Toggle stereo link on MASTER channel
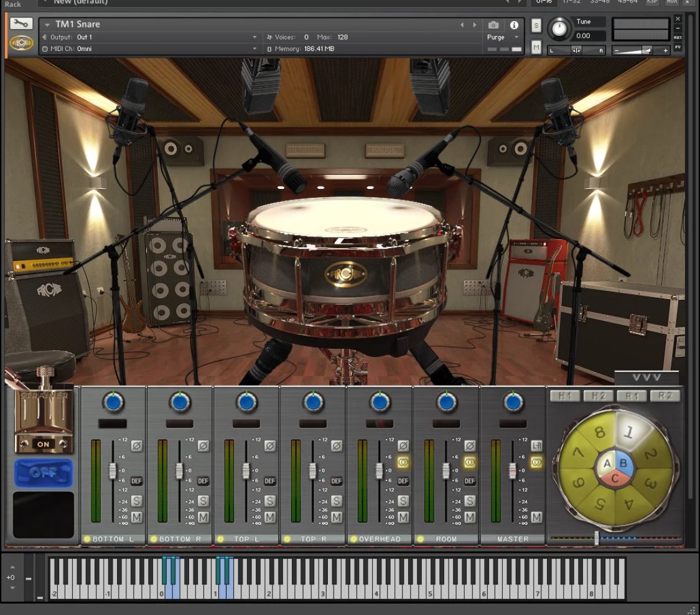 coord(536,463)
